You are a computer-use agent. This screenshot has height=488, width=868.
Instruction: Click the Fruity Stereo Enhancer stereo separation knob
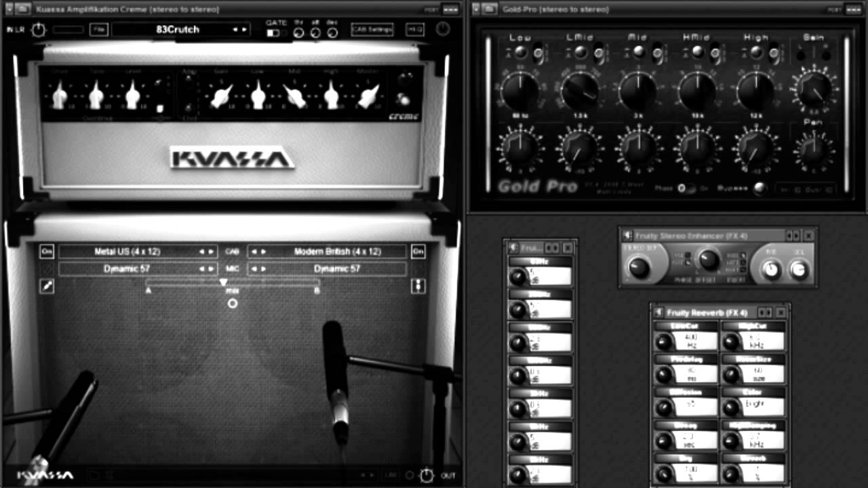click(638, 268)
